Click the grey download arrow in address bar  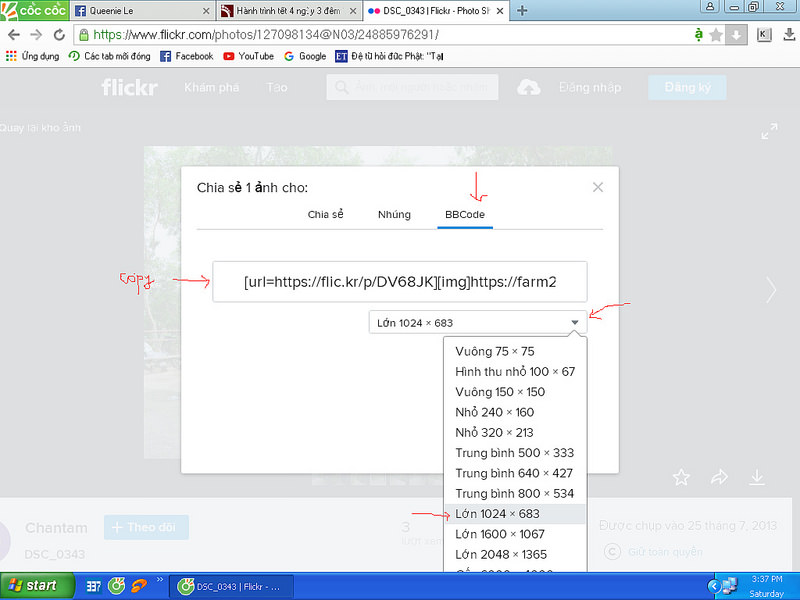tap(736, 35)
